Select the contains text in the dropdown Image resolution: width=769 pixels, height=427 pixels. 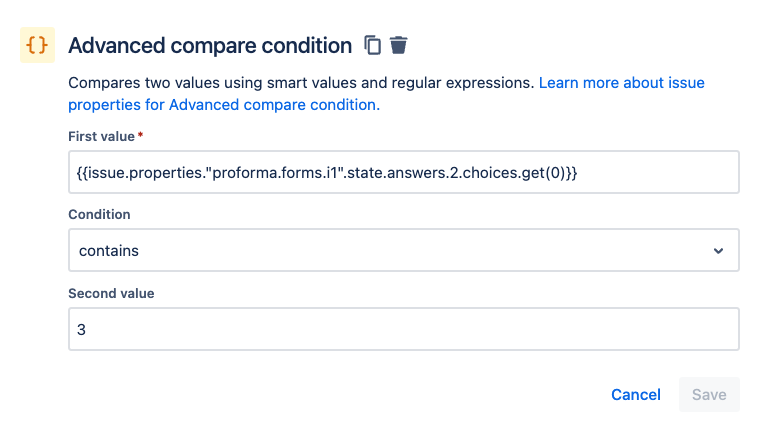[x=108, y=251]
